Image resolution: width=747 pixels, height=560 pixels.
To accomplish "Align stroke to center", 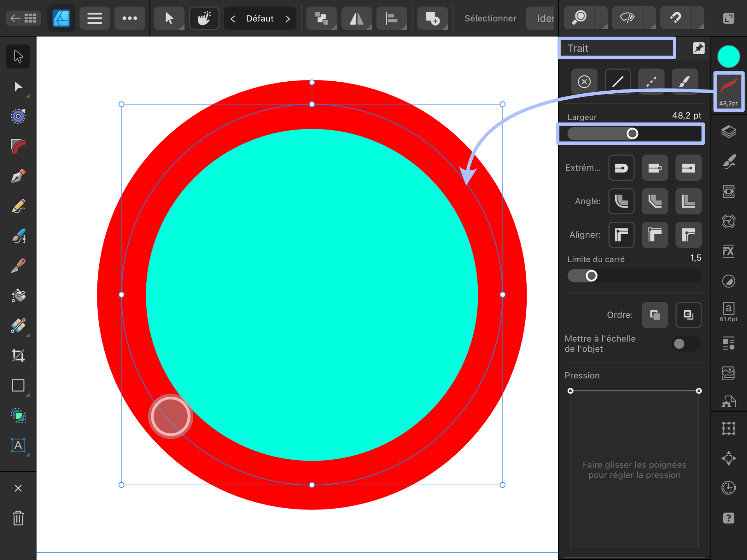I will point(621,235).
